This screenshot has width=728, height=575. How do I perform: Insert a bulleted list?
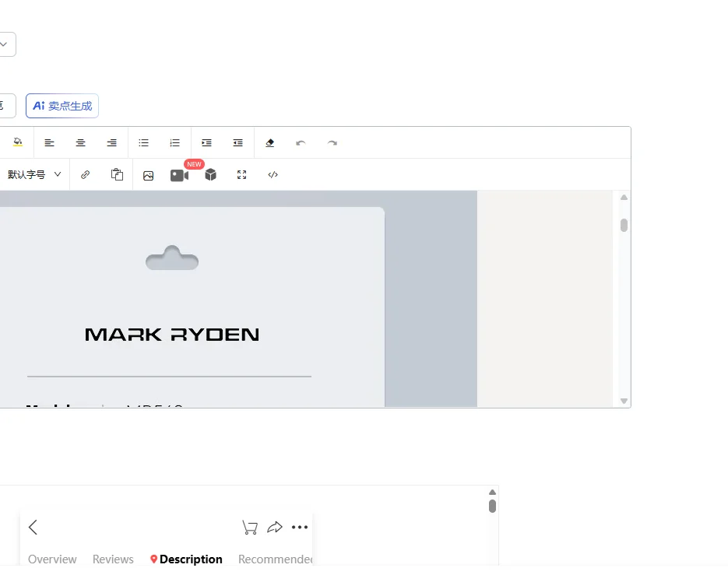(143, 143)
